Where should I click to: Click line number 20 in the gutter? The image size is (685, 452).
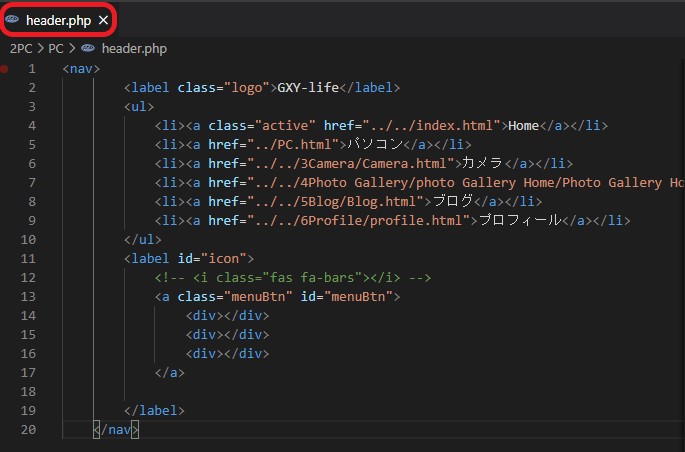(x=27, y=430)
